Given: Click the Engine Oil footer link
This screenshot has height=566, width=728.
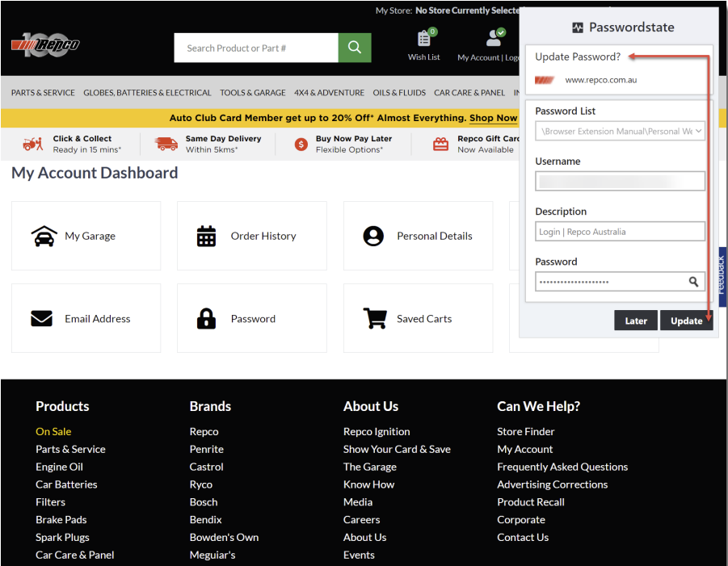Looking at the screenshot, I should click(60, 467).
